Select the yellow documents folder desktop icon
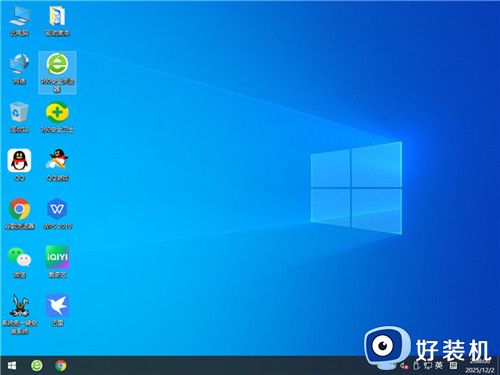500x375 pixels. click(x=57, y=21)
